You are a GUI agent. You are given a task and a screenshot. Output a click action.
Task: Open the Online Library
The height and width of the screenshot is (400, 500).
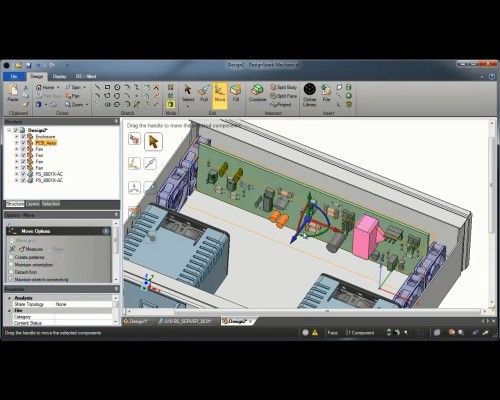309,95
